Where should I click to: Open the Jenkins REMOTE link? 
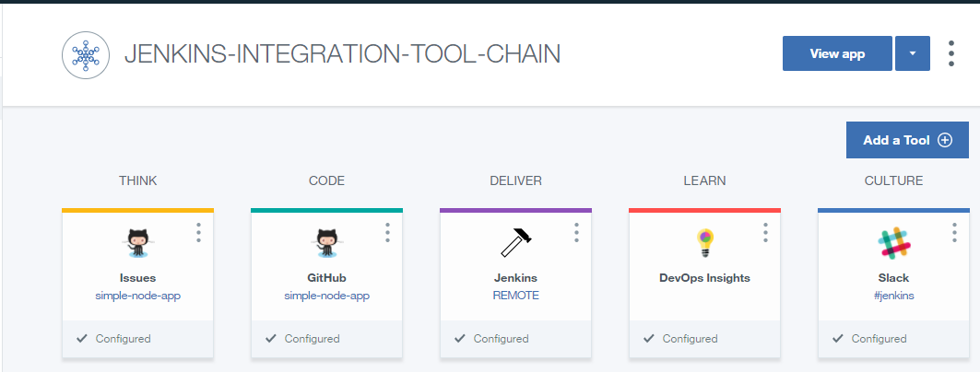pyautogui.click(x=515, y=296)
